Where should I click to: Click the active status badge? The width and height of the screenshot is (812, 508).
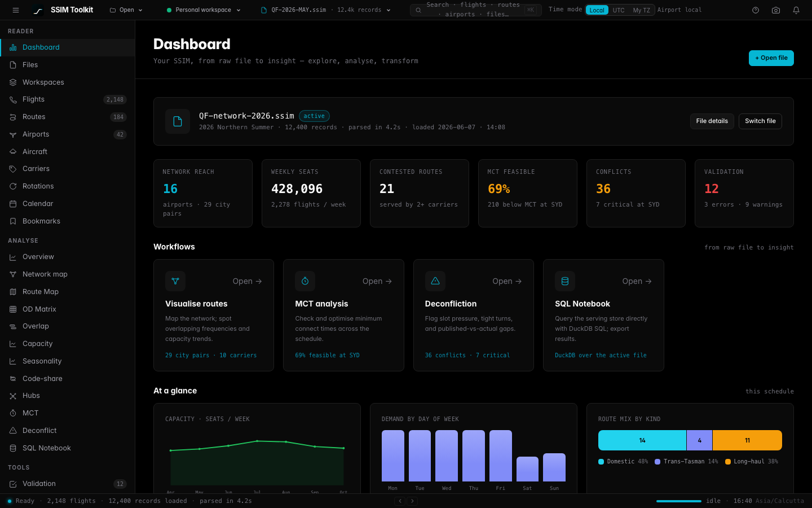pyautogui.click(x=314, y=116)
